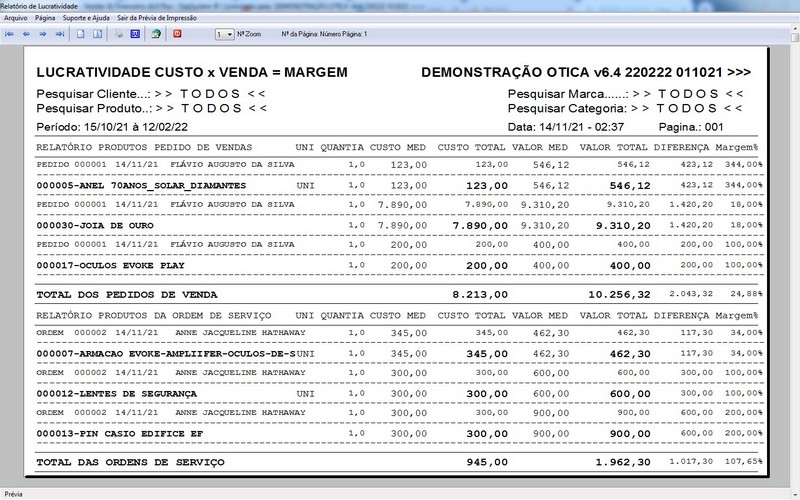Click the 000013-PIN CASIO EDIFICE EF row
Image resolution: width=800 pixels, height=500 pixels.
tap(399, 434)
